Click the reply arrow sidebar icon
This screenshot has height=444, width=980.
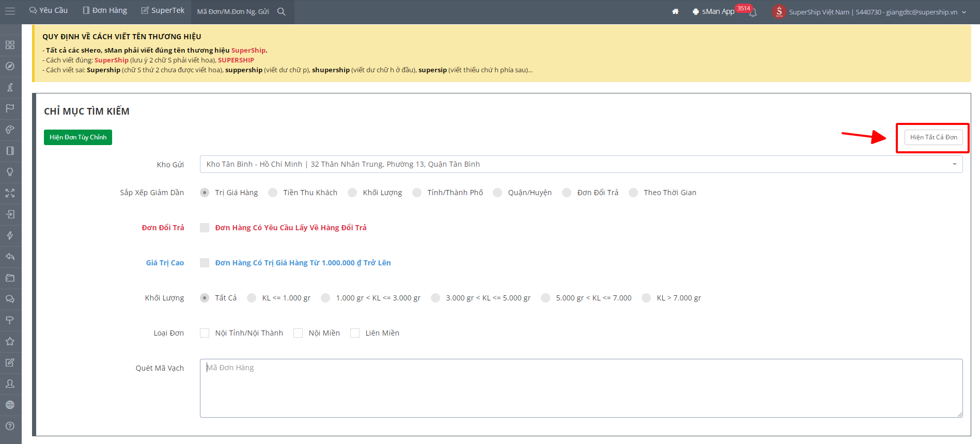10,257
